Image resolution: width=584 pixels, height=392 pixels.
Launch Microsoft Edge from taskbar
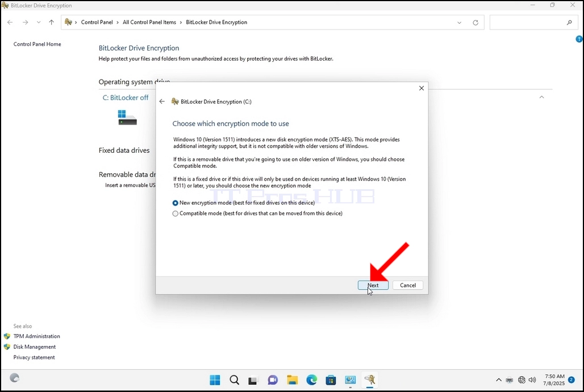312,380
